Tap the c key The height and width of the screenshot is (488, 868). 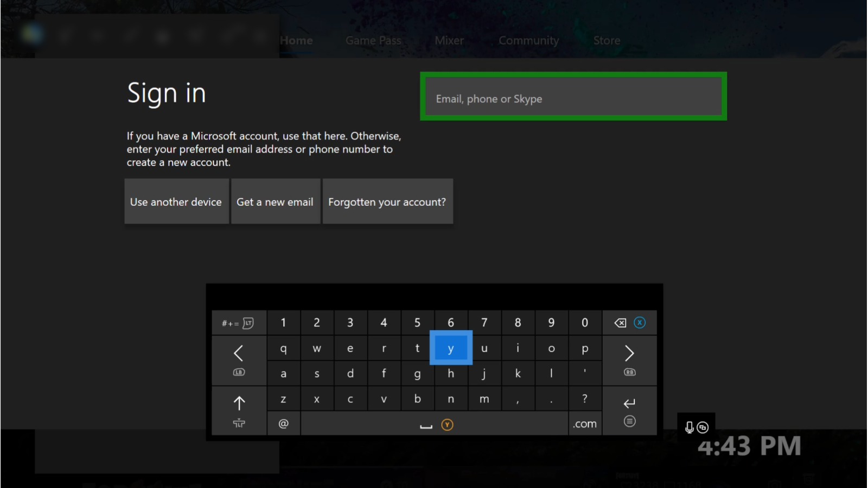[350, 398]
